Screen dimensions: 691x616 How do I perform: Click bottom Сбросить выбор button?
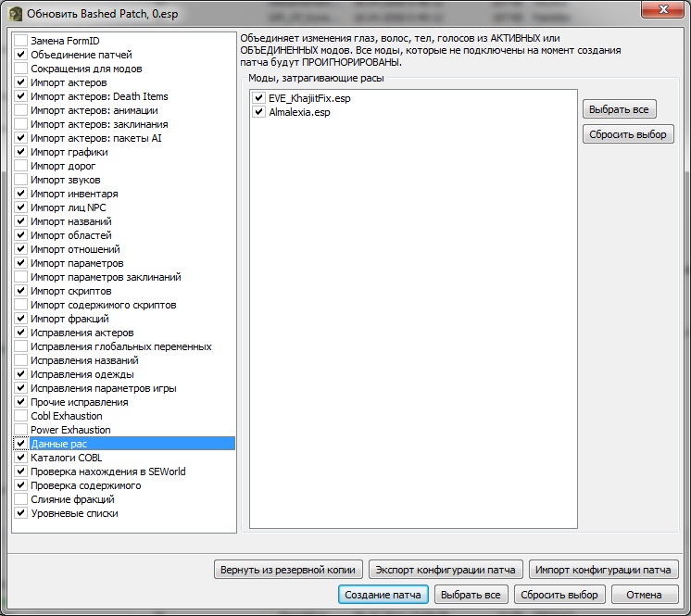coord(559,595)
